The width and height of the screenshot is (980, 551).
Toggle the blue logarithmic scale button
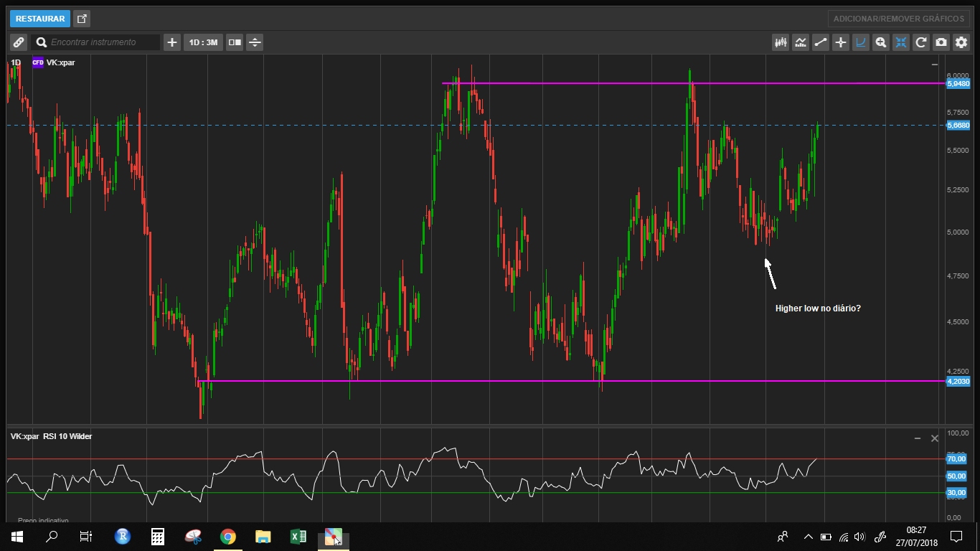(861, 42)
